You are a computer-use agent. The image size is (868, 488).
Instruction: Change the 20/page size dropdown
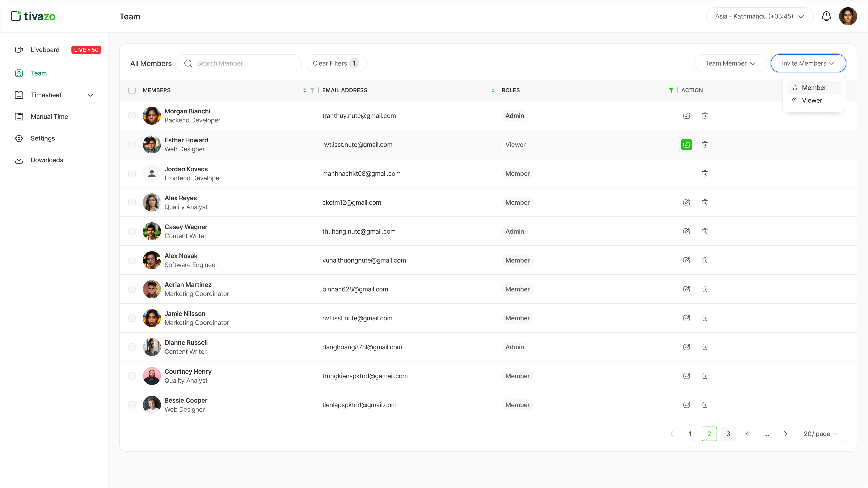(821, 434)
